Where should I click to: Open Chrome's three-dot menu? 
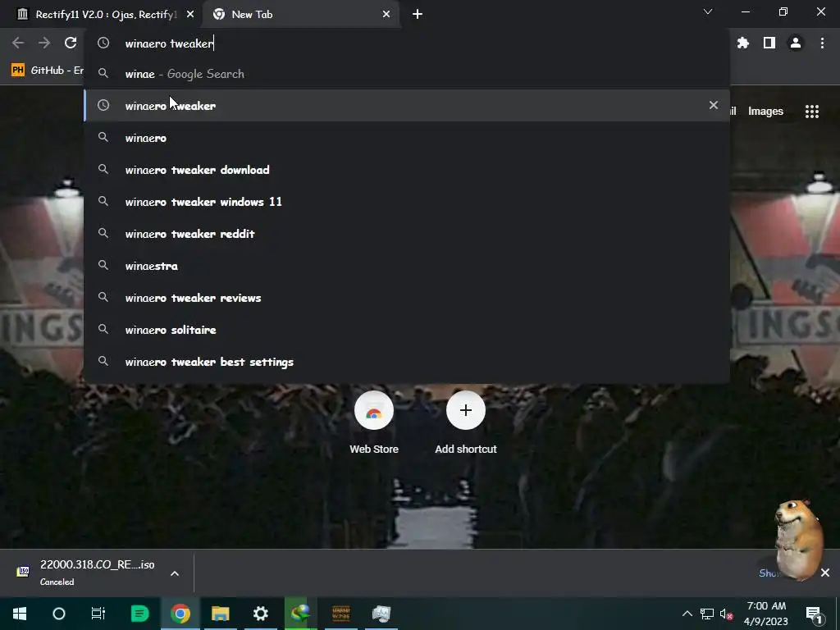[x=822, y=43]
